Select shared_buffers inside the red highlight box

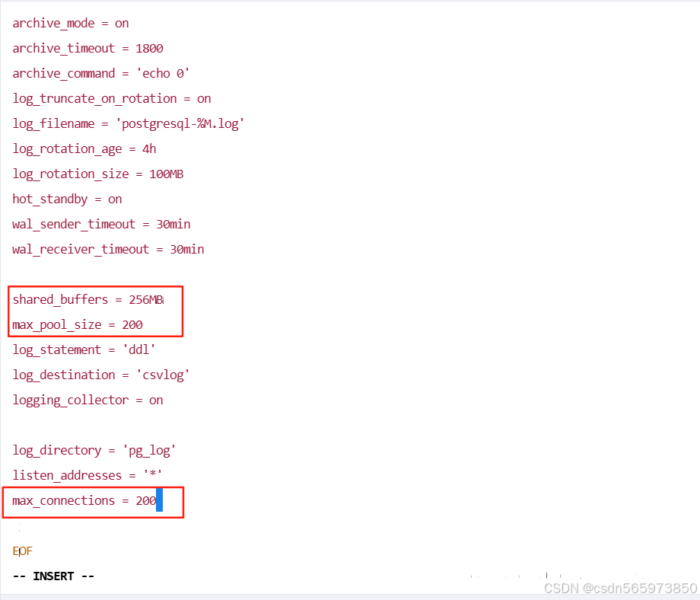(59, 299)
